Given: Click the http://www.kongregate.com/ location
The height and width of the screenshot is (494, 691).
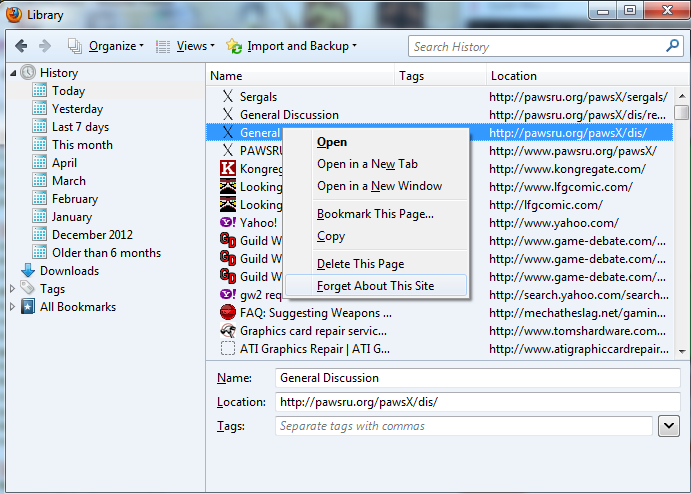Looking at the screenshot, I should click(x=567, y=169).
